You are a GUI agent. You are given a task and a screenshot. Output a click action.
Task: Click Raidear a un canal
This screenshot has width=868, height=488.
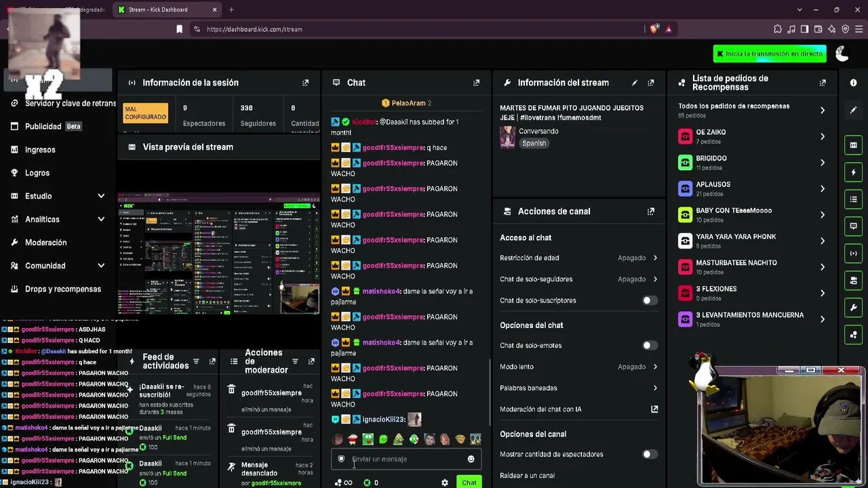(x=527, y=476)
